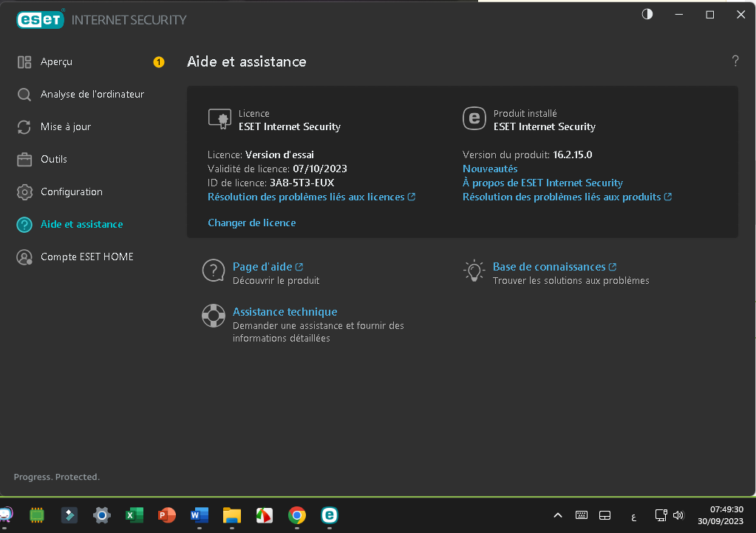Open the Page d'aide link
756x533 pixels.
268,267
